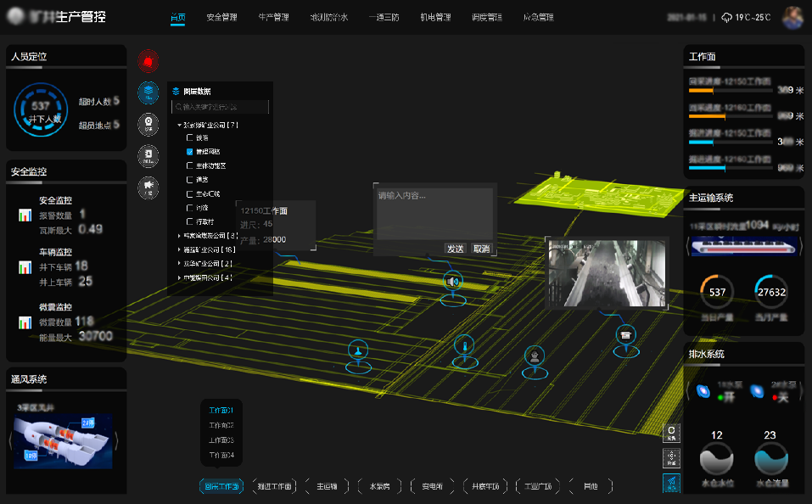Open the blue layers icon in the sidebar
Viewport: 812px width, 504px height.
click(x=148, y=92)
